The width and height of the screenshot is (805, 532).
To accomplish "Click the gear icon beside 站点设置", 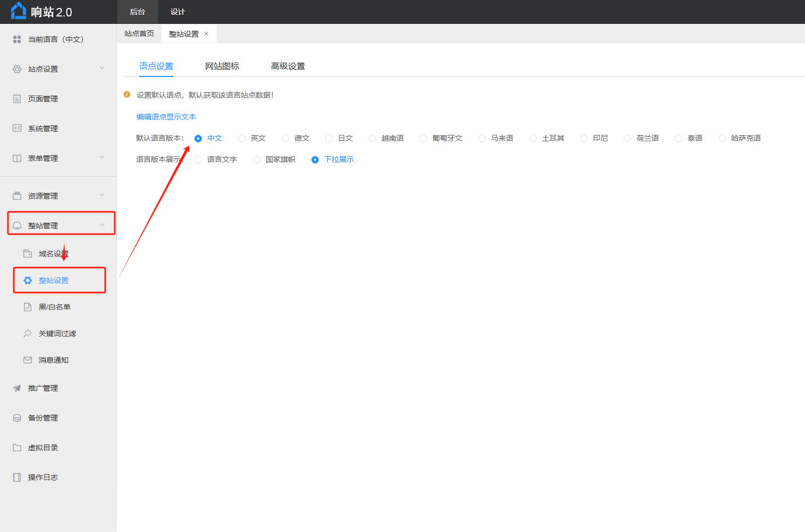I will [17, 69].
